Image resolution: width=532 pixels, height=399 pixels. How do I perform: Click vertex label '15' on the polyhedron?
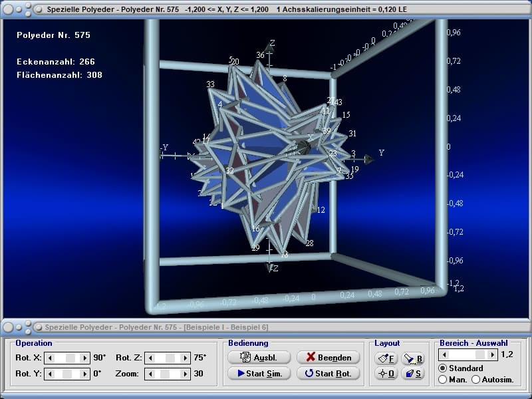coord(346,114)
